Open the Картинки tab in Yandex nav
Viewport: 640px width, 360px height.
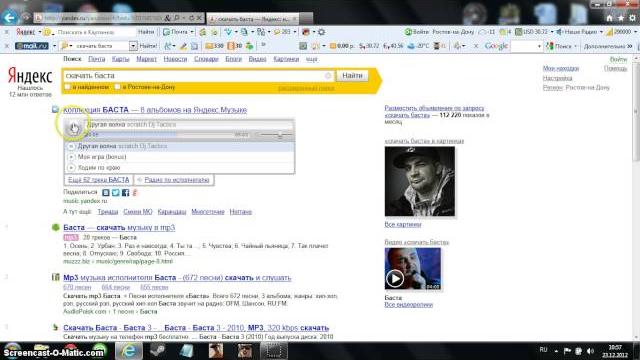point(286,59)
